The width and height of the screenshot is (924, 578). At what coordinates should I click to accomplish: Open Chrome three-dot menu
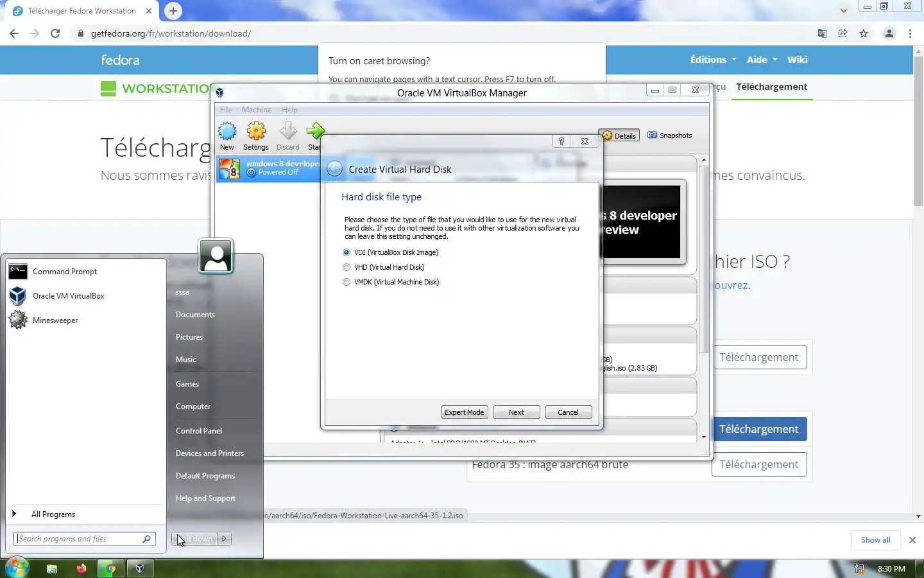coord(910,33)
